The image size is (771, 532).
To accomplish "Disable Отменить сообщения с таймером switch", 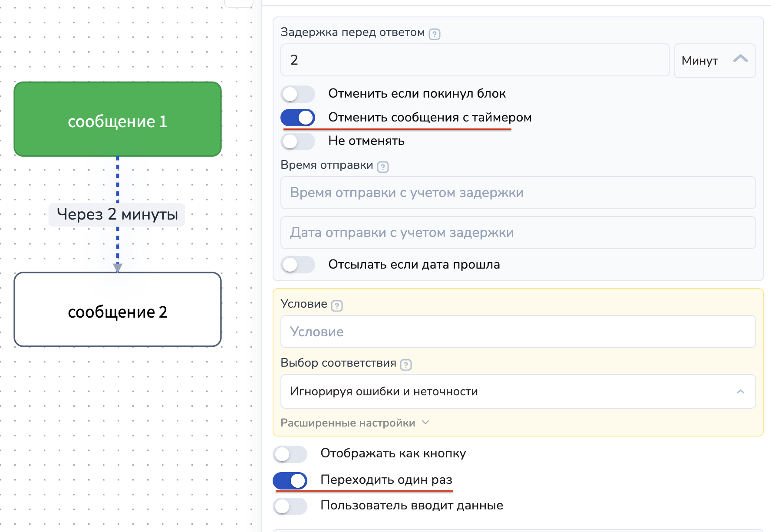I will [x=298, y=118].
